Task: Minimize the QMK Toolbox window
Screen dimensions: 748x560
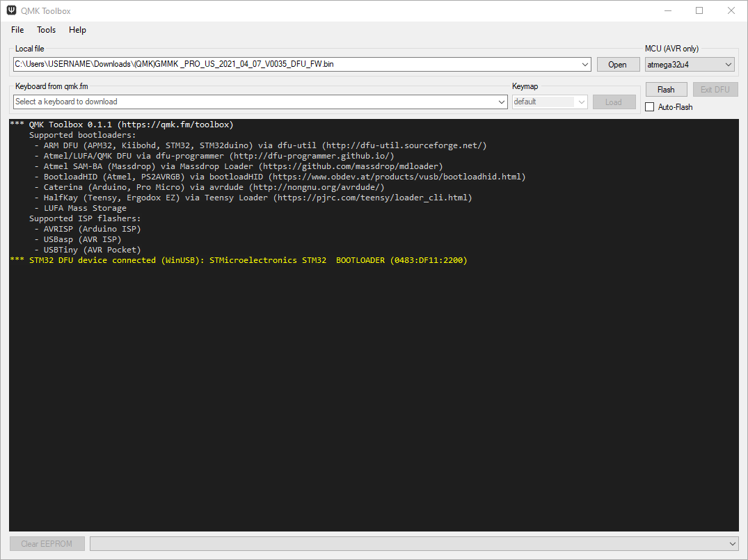Action: (x=667, y=10)
